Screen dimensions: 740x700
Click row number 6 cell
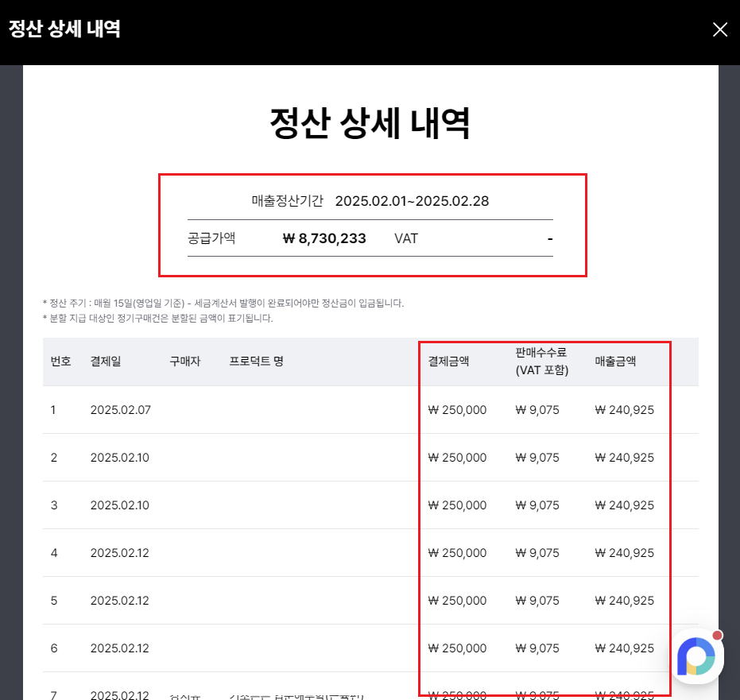[x=54, y=648]
